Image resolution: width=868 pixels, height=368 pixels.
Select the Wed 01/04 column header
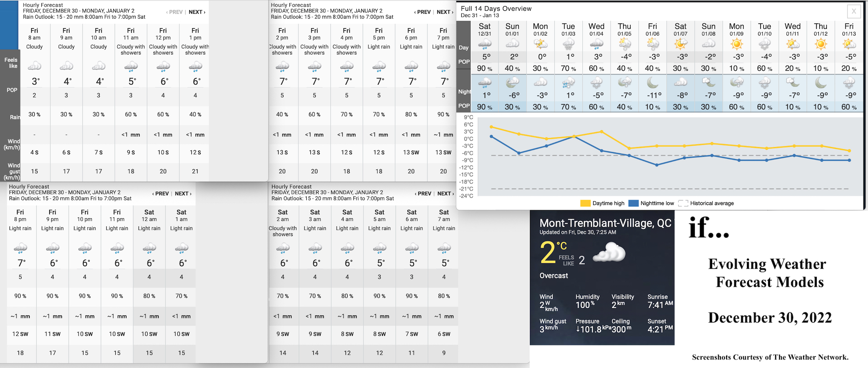point(596,29)
